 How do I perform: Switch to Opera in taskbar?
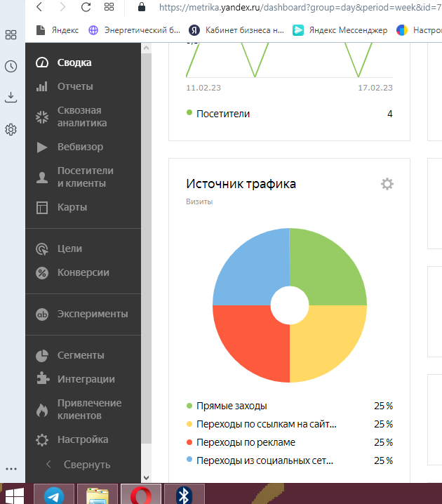click(141, 494)
